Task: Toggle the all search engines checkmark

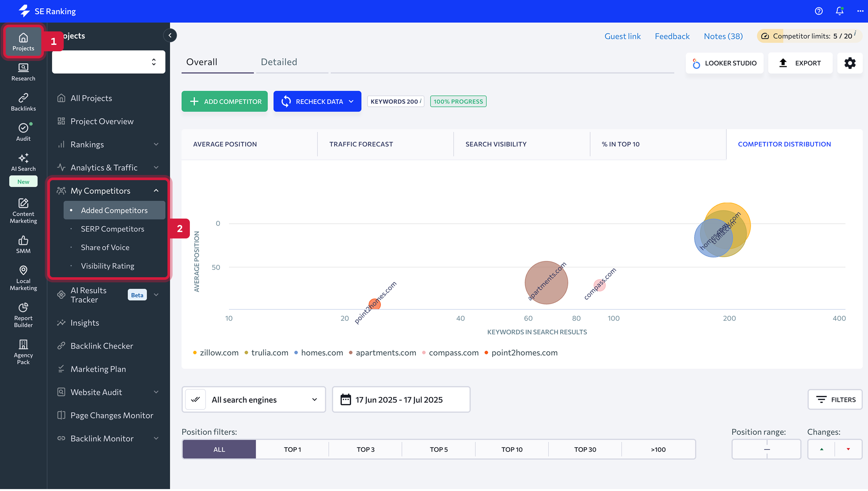Action: click(x=195, y=400)
